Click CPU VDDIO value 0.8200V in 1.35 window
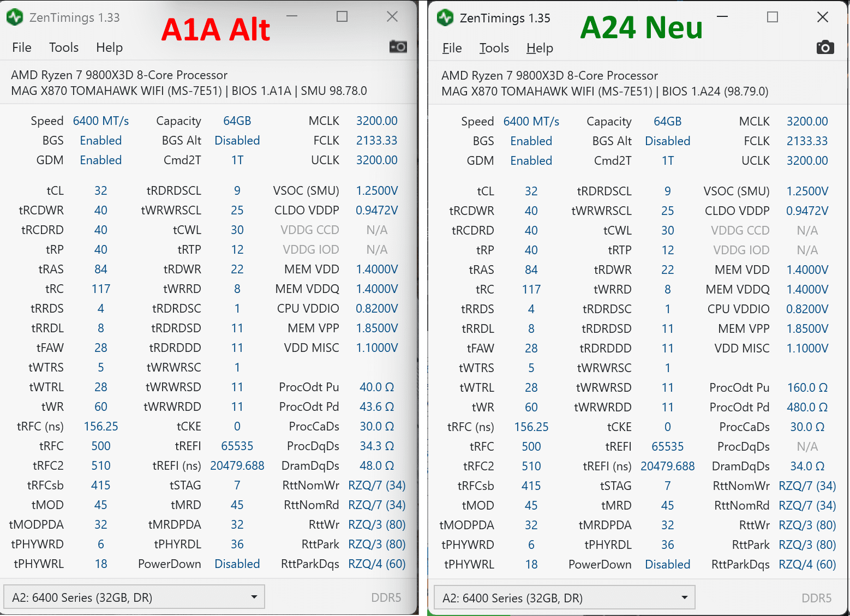 point(807,309)
